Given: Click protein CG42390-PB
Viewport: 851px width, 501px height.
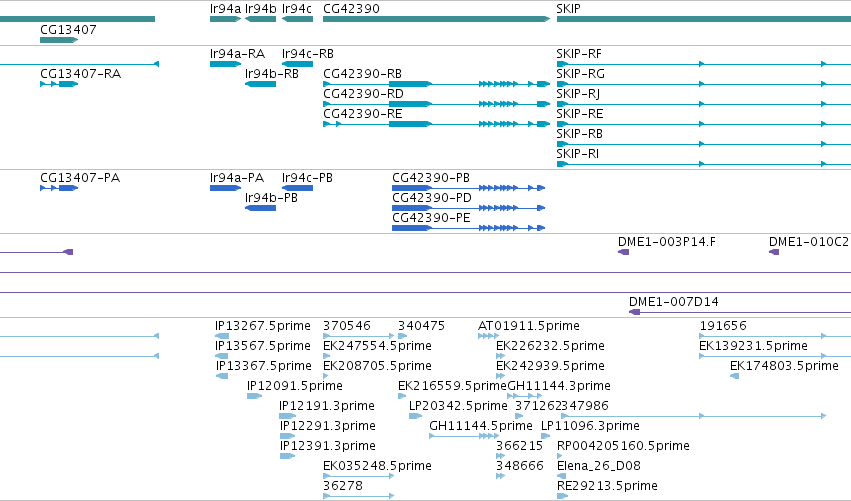Looking at the screenshot, I should point(431,178).
